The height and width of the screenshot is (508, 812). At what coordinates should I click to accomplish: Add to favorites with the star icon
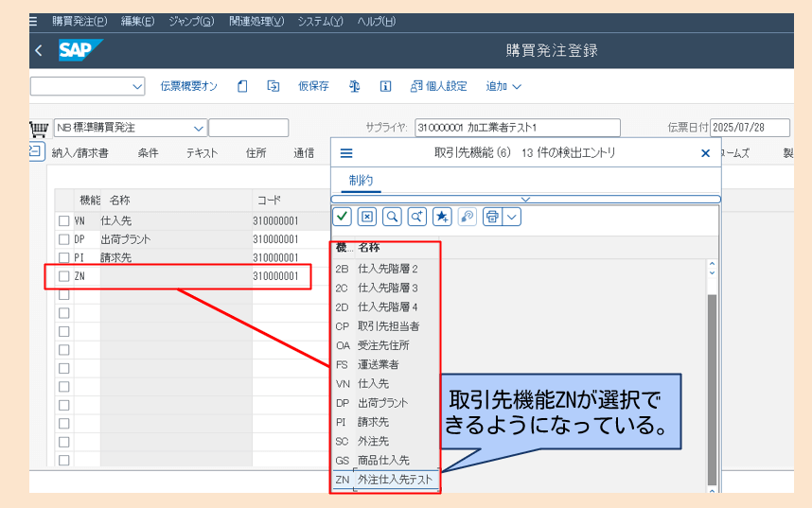tap(442, 217)
